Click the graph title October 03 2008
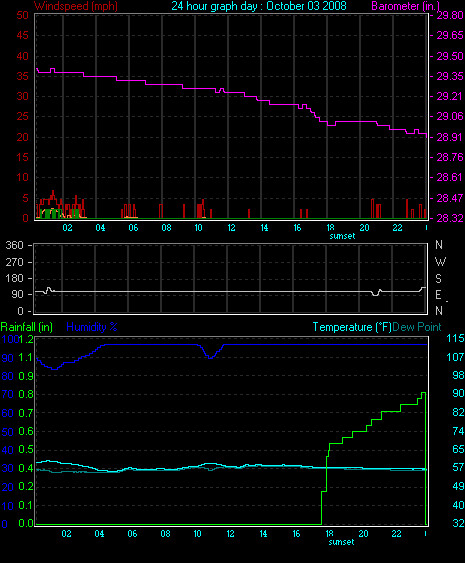The image size is (465, 563). coord(306,6)
